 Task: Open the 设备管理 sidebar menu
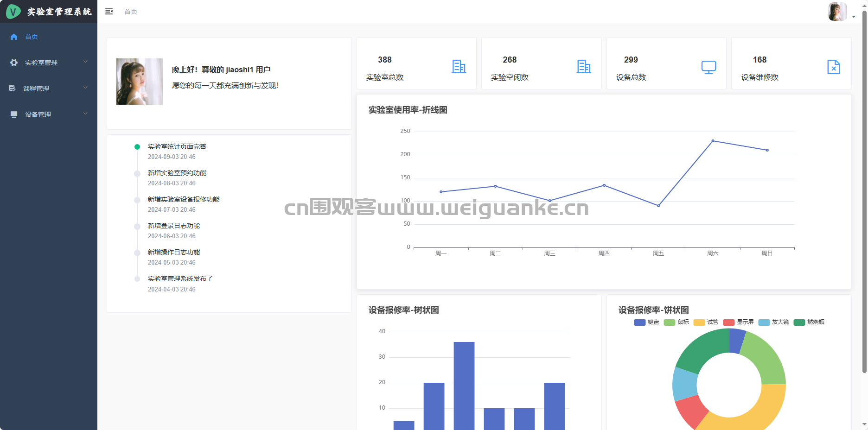[x=49, y=114]
